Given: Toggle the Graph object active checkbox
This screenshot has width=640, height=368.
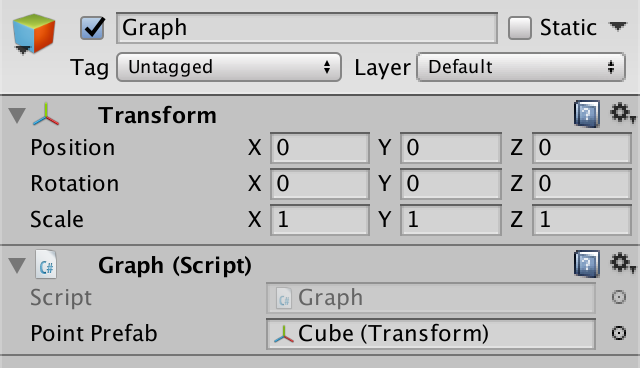Looking at the screenshot, I should pyautogui.click(x=92, y=28).
